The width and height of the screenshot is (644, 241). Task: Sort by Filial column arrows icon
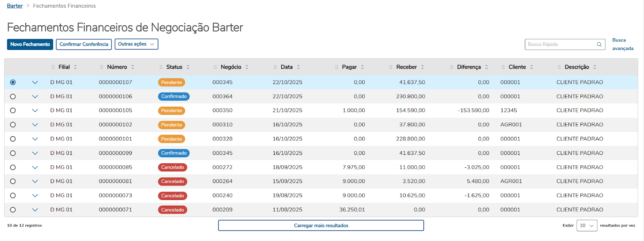(x=75, y=67)
